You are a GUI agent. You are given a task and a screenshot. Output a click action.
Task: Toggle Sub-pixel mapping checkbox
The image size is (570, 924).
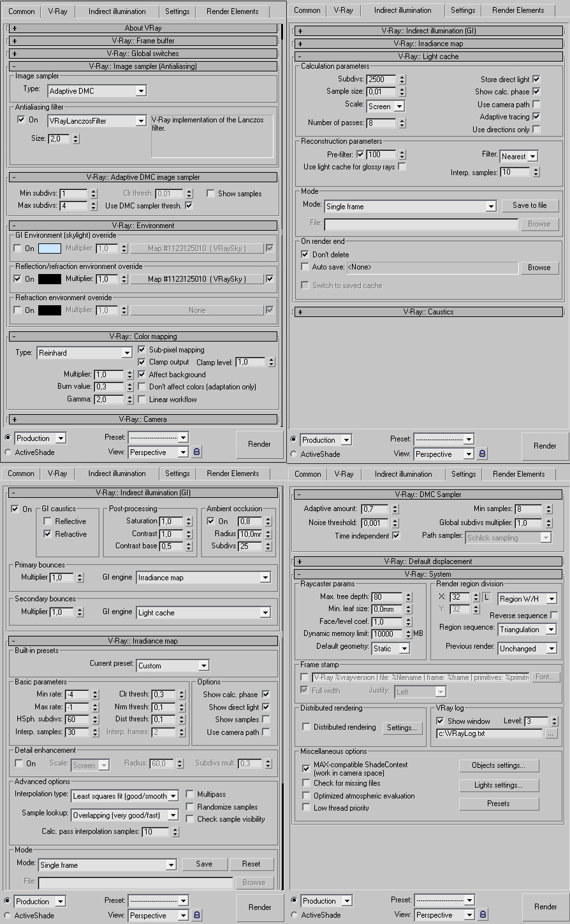(142, 350)
